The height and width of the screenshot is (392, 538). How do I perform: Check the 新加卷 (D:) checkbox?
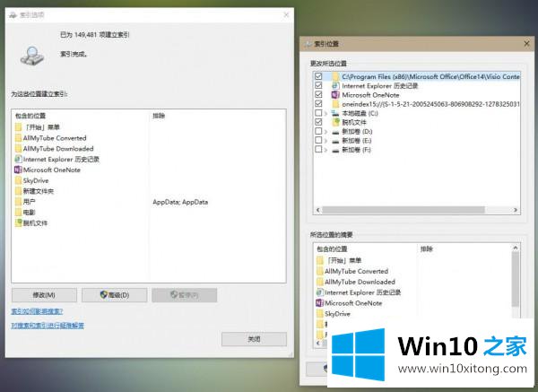click(x=318, y=131)
